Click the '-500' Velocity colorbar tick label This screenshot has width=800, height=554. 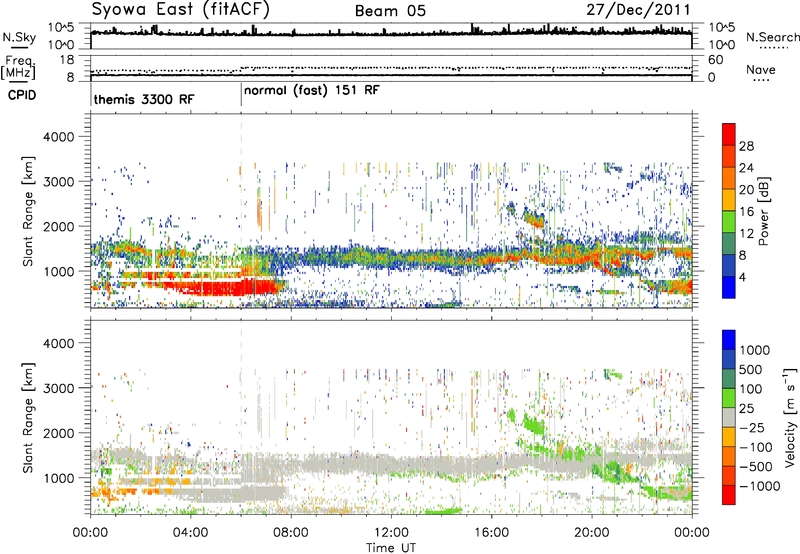(x=755, y=466)
